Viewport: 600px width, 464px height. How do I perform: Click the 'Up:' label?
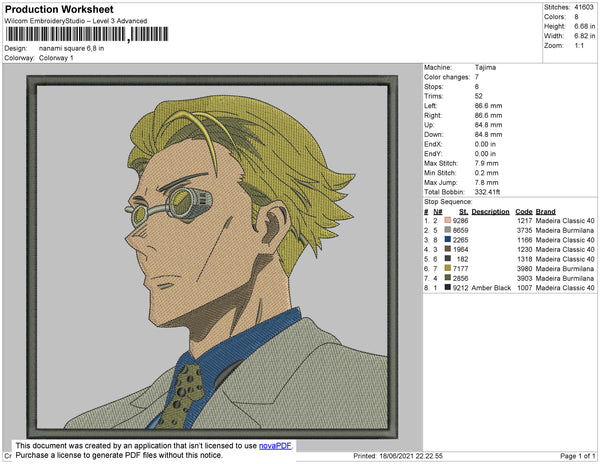429,125
